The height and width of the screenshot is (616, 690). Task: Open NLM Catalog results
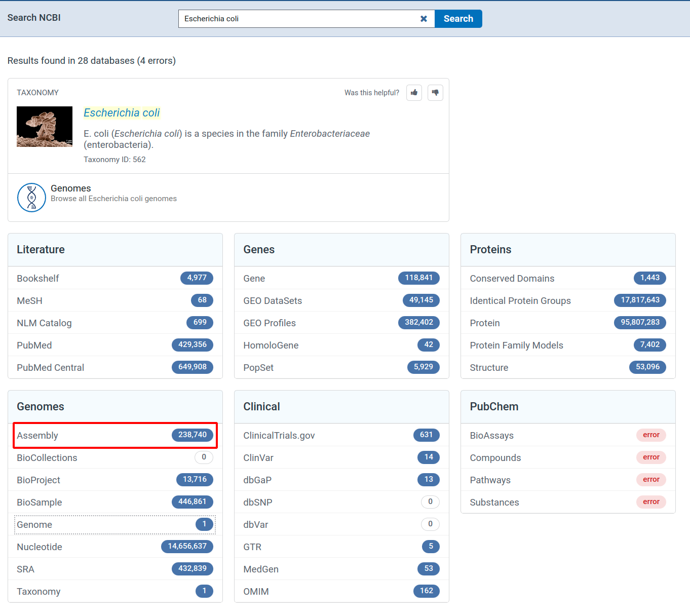click(115, 323)
